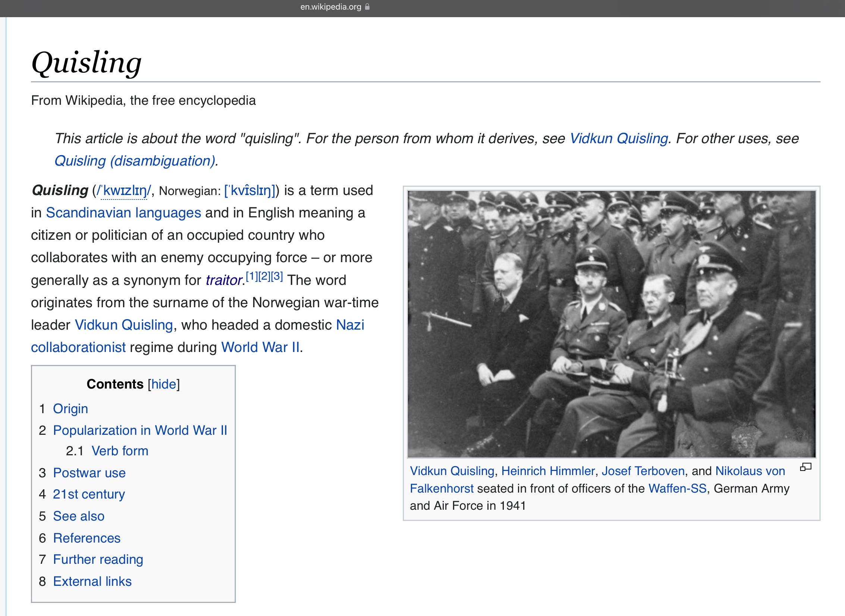
Task: Open the Quisling (disambiguation) link
Action: 135,161
